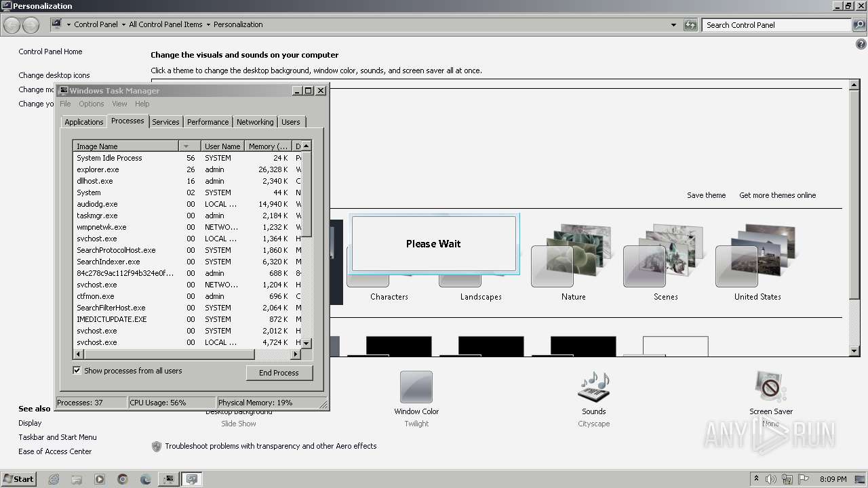Expand the arrow before Control Panel breadcrumb

point(68,24)
